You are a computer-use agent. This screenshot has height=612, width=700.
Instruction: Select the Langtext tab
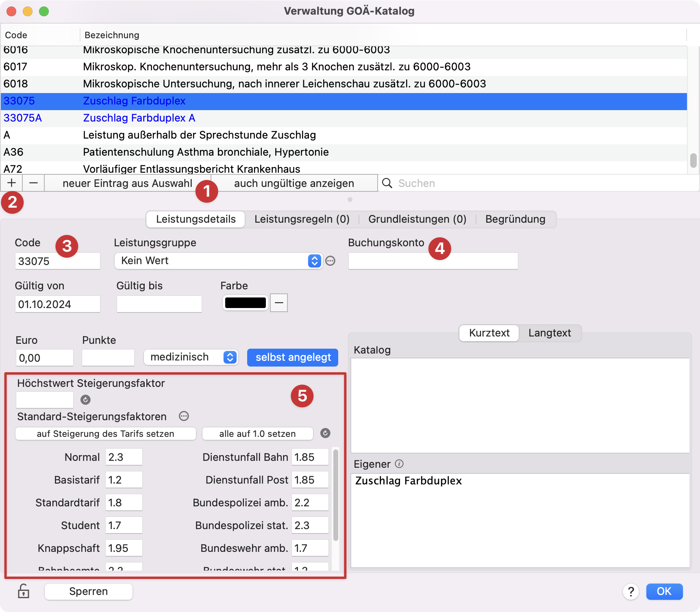(x=550, y=333)
